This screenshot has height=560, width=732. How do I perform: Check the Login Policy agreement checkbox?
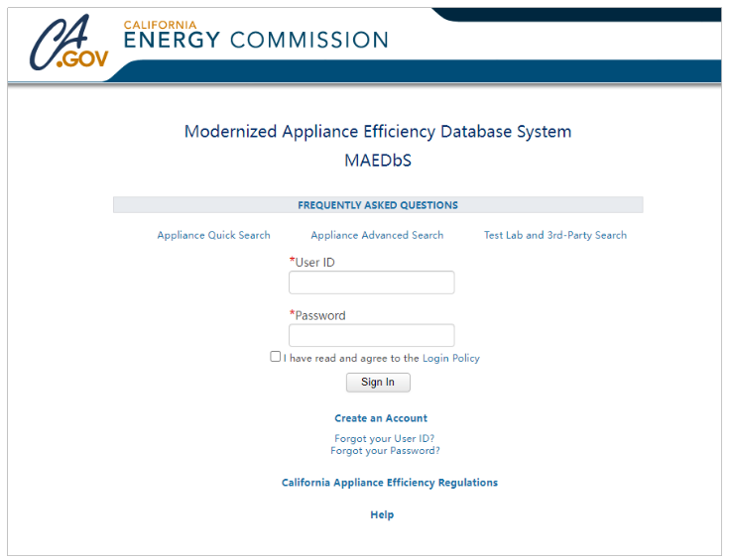[x=276, y=357]
